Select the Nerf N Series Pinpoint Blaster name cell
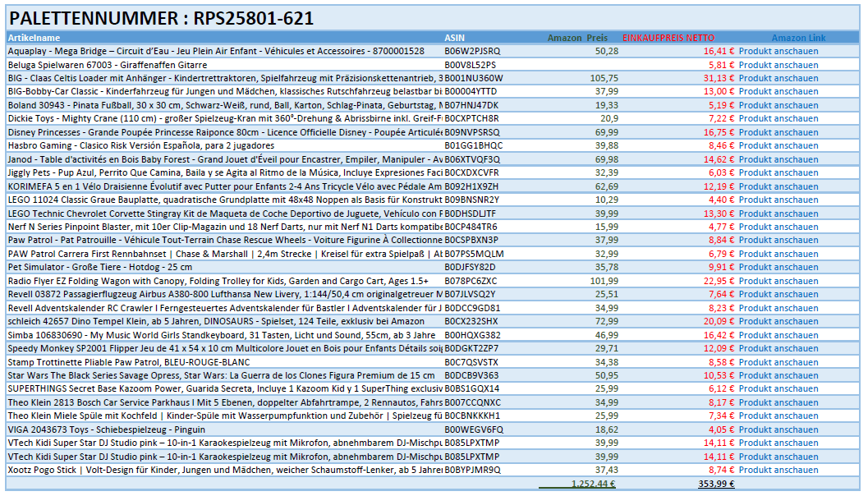The height and width of the screenshot is (496, 868). [223, 227]
